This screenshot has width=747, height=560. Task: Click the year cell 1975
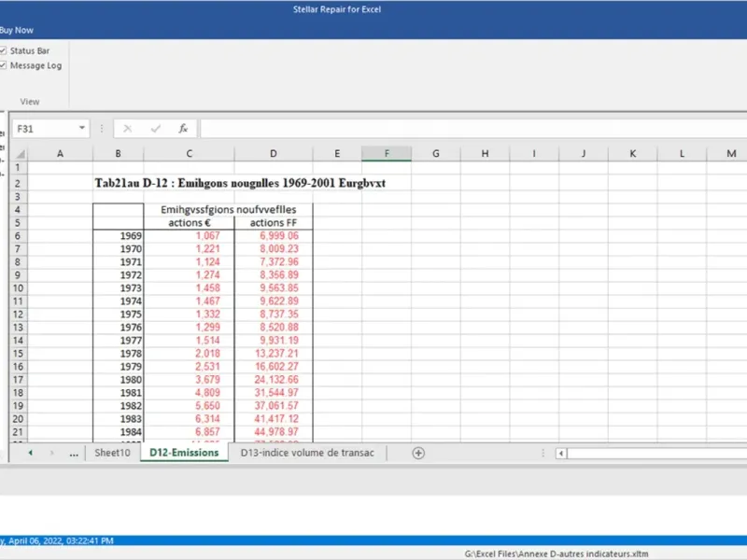[x=119, y=315]
